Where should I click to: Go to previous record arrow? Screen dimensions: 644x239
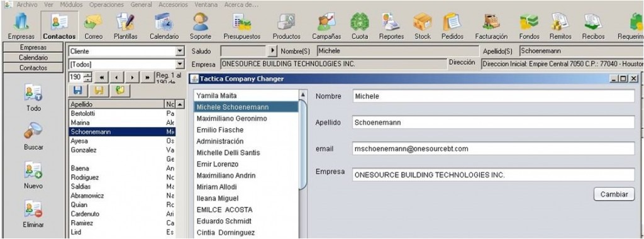point(116,77)
